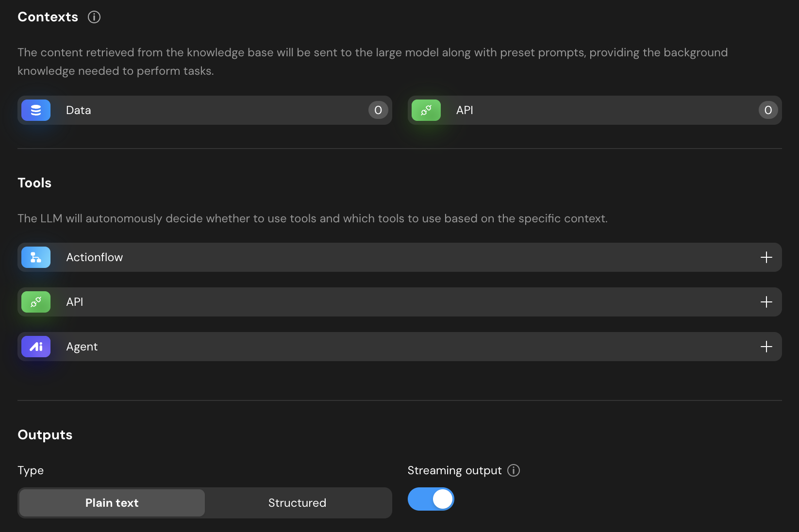The height and width of the screenshot is (532, 799).
Task: Add an API tool using the plus
Action: (766, 302)
